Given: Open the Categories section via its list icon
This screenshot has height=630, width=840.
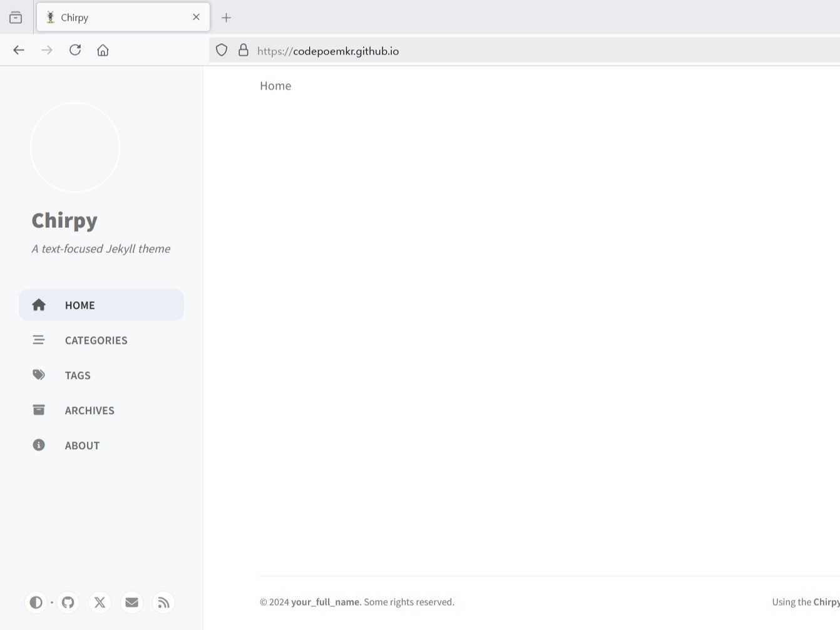Looking at the screenshot, I should click(38, 339).
